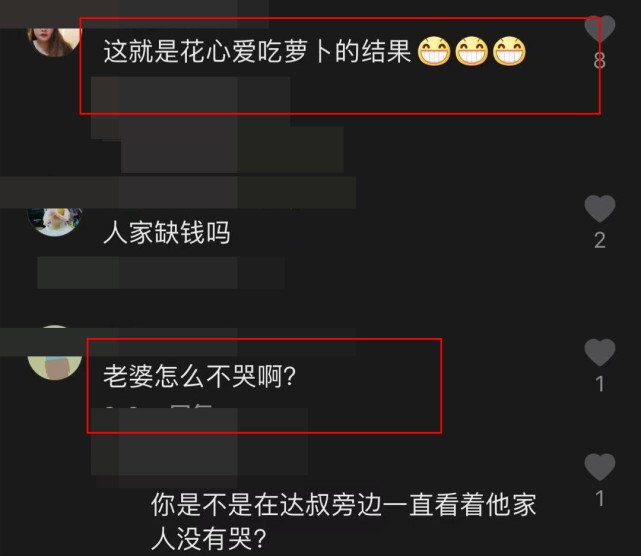Click like count 1 beside 老婆怎么不哭啊
Viewport: 641px width, 556px height.
point(600,384)
